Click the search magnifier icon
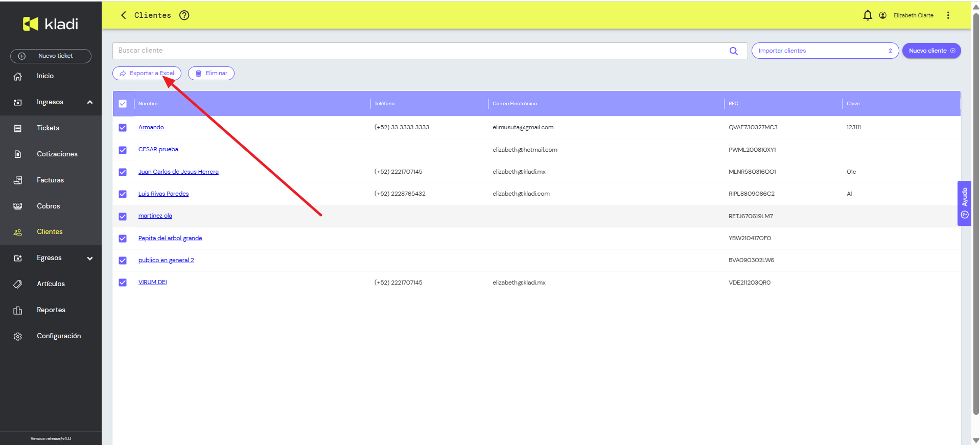This screenshot has width=980, height=445. pos(734,51)
